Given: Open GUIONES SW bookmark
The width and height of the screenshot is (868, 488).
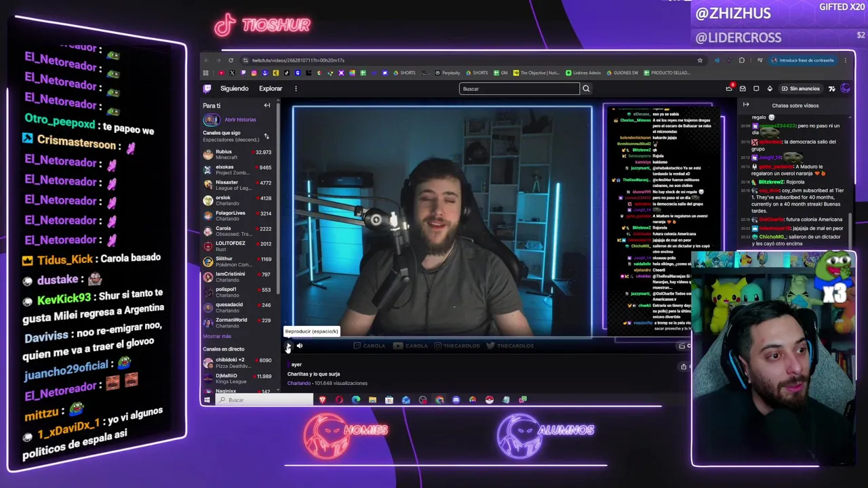Looking at the screenshot, I should tap(622, 73).
